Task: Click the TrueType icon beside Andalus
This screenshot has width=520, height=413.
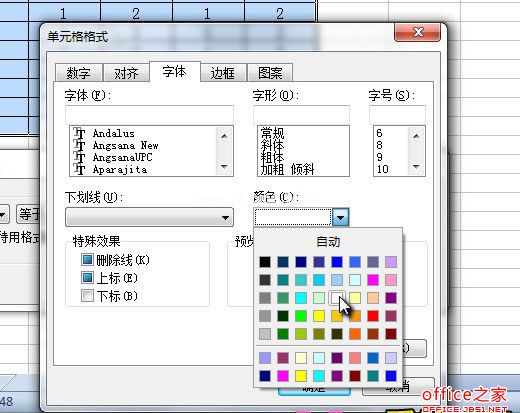Action: tap(79, 133)
